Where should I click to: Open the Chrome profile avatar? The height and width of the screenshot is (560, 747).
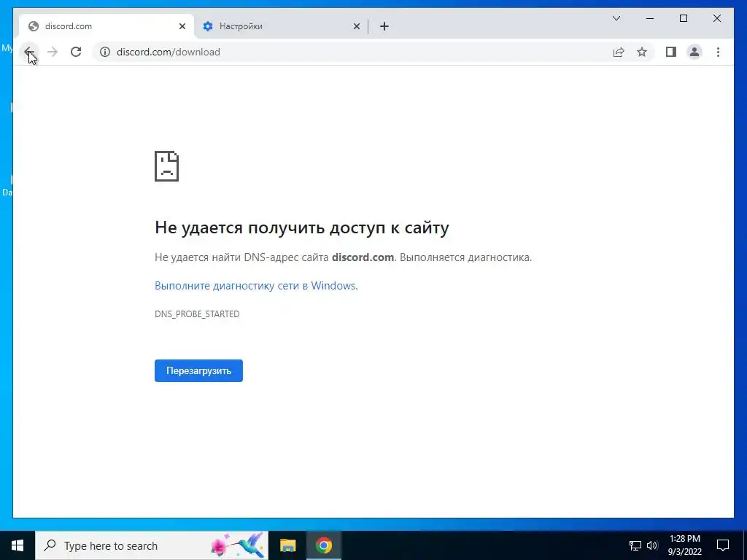coord(694,52)
